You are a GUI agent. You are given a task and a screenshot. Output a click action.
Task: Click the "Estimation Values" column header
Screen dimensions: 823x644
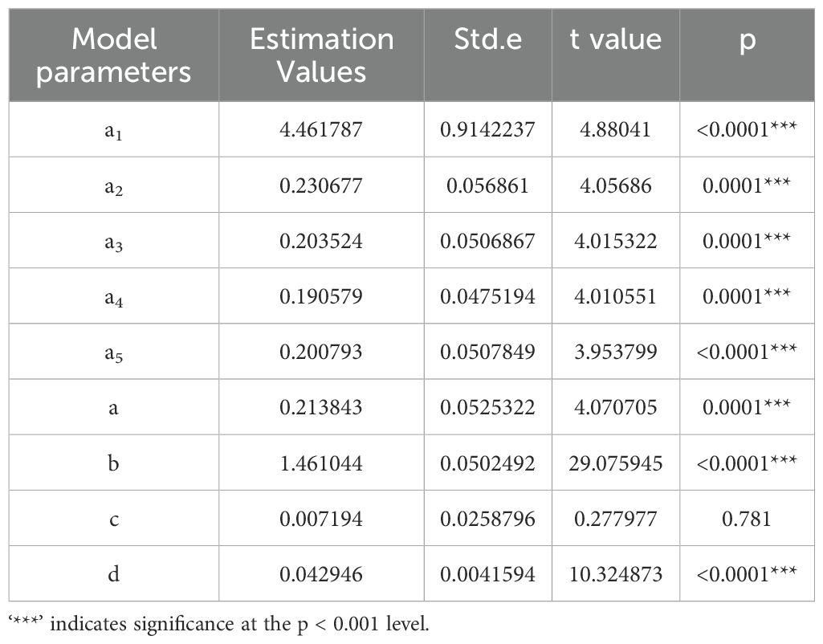pos(321,55)
